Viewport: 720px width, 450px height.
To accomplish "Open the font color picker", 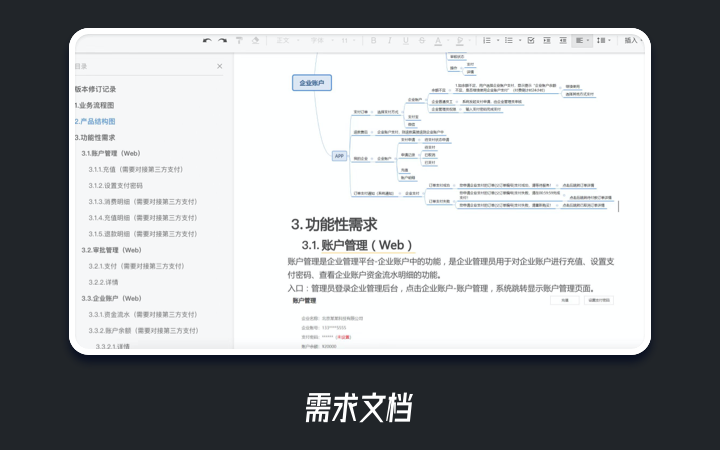I will 438,41.
